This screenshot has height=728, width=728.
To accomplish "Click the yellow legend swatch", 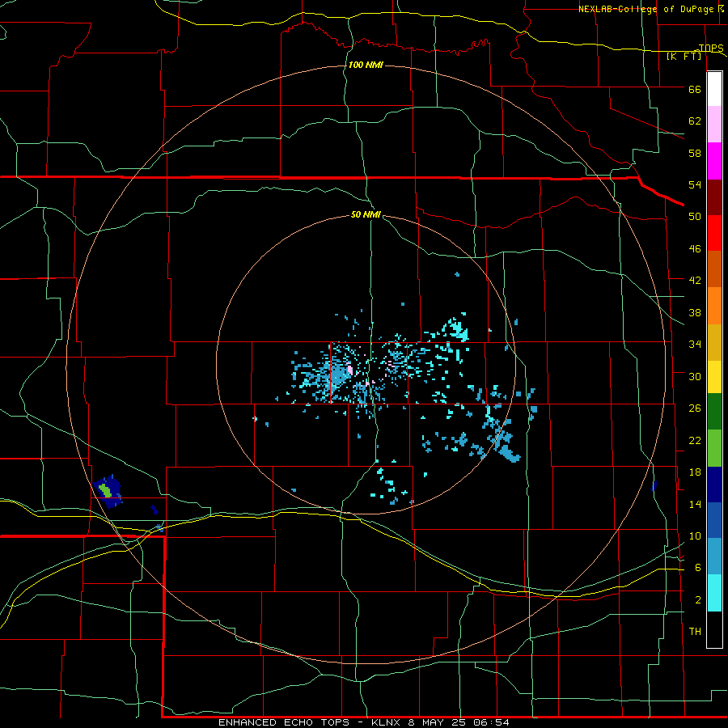I will coord(714,376).
